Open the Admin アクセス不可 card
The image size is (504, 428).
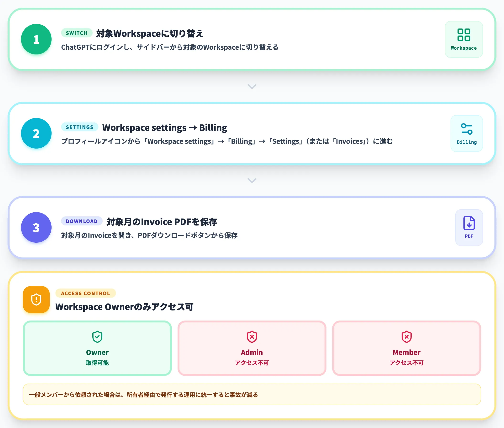(x=252, y=348)
